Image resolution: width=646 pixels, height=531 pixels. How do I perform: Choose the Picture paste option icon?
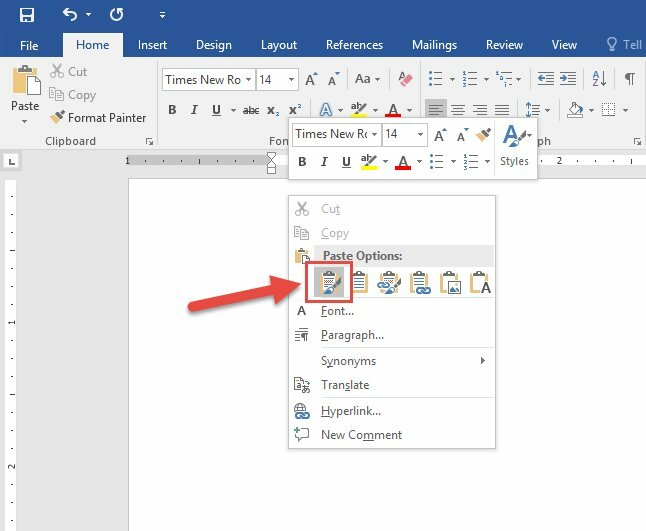click(x=450, y=283)
